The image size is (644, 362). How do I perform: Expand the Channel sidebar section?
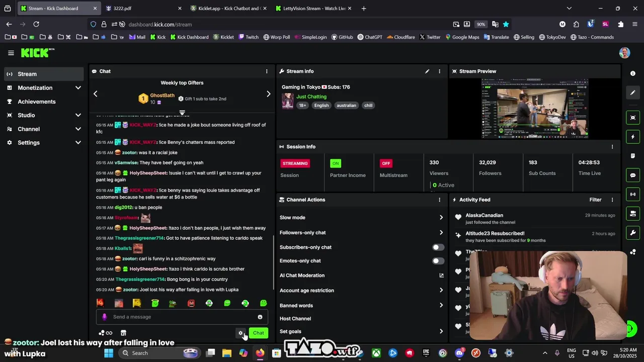pyautogui.click(x=78, y=129)
